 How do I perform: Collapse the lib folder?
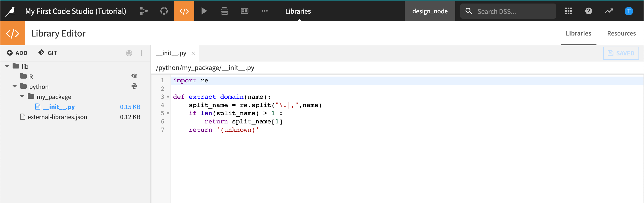(7, 66)
